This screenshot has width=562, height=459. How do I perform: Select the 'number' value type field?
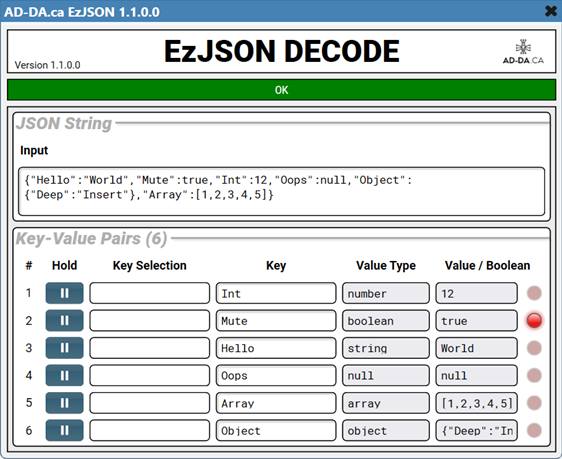386,293
